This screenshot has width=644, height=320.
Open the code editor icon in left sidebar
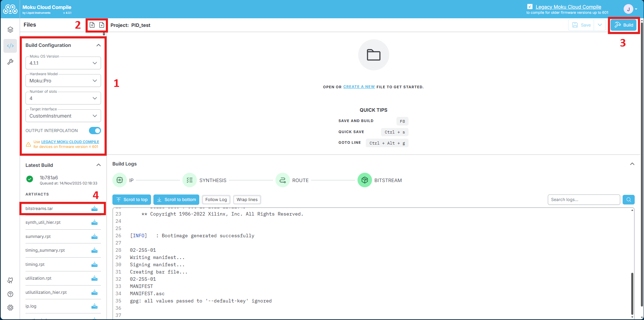tap(10, 46)
